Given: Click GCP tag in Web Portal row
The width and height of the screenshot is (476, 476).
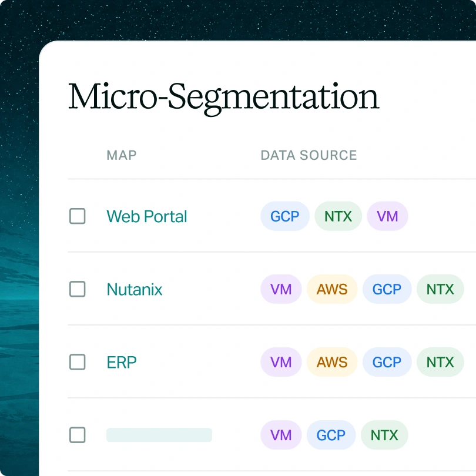Looking at the screenshot, I should coord(285,216).
